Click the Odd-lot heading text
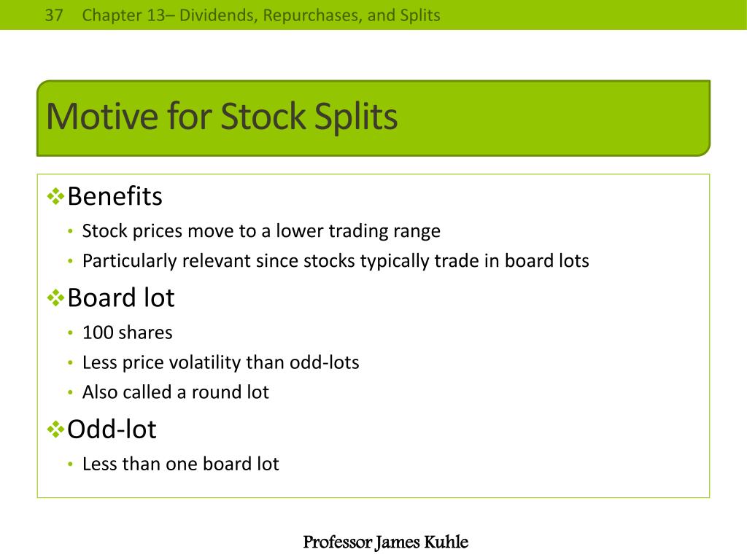The height and width of the screenshot is (560, 747). [x=112, y=429]
